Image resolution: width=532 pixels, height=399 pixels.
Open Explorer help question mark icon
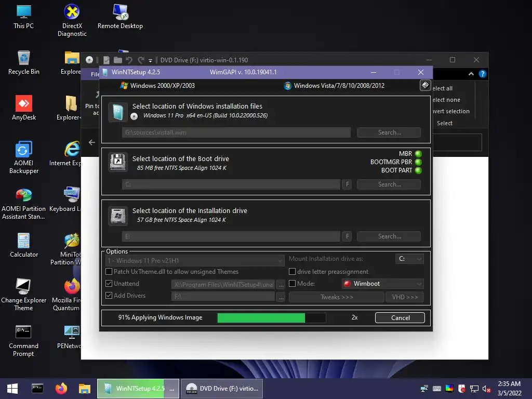tap(483, 74)
